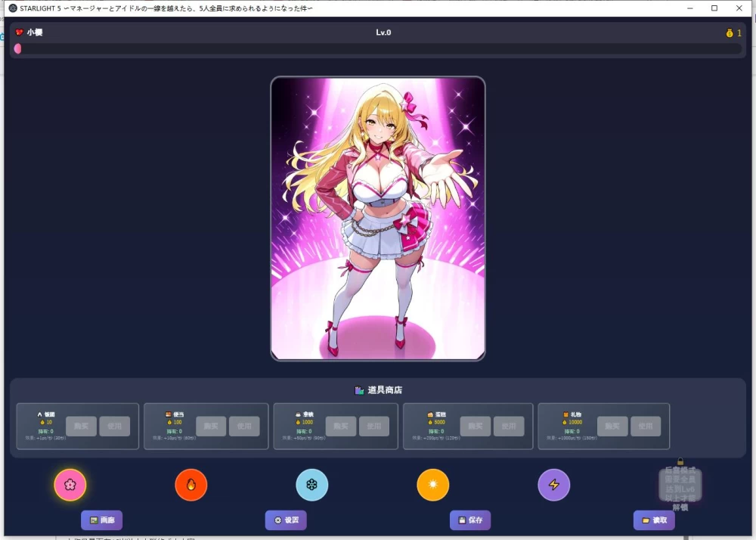Buy the 饭团 item costing 10
The image size is (756, 540).
(81, 427)
